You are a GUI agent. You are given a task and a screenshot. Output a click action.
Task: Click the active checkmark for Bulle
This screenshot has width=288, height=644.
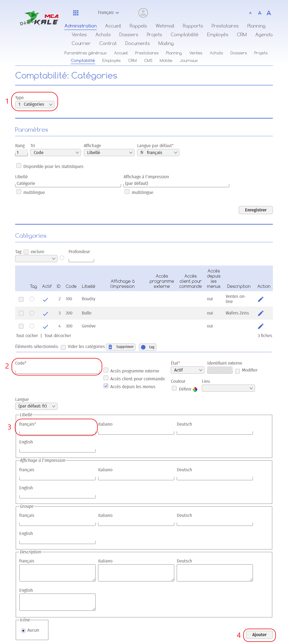coord(45,314)
